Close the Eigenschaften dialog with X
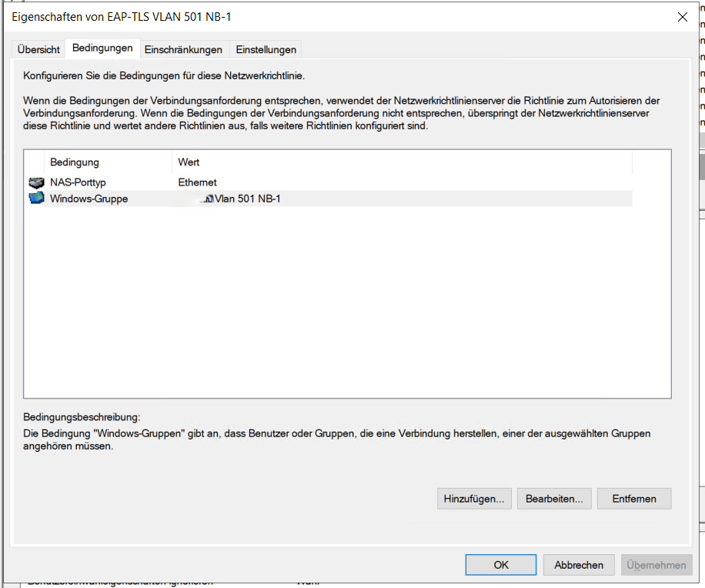The height and width of the screenshot is (588, 705). (681, 17)
